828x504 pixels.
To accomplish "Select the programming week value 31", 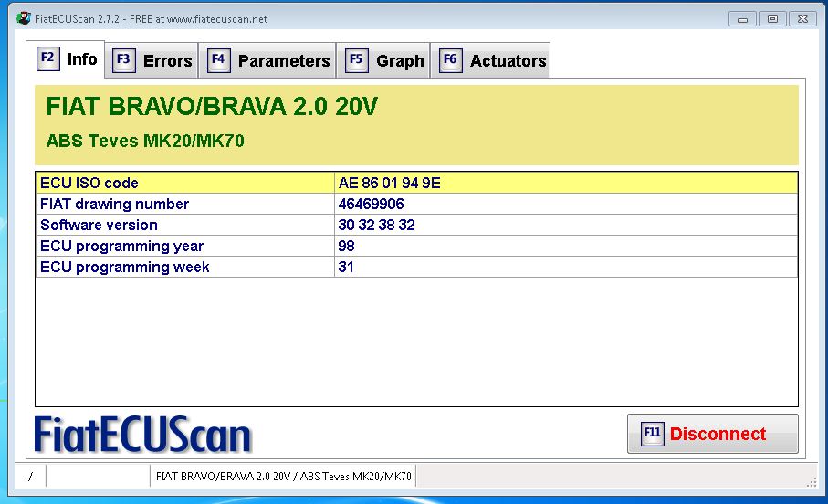I will pyautogui.click(x=346, y=267).
